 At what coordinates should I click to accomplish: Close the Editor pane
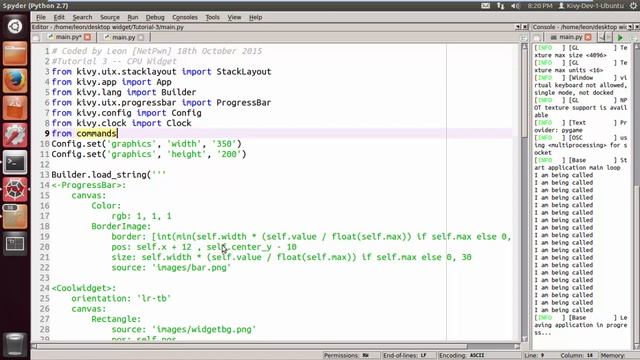point(524,27)
